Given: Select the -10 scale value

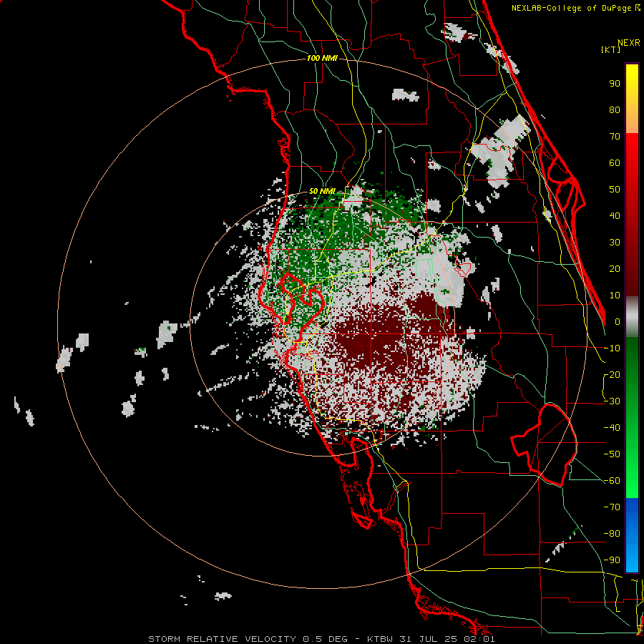Looking at the screenshot, I should point(613,348).
